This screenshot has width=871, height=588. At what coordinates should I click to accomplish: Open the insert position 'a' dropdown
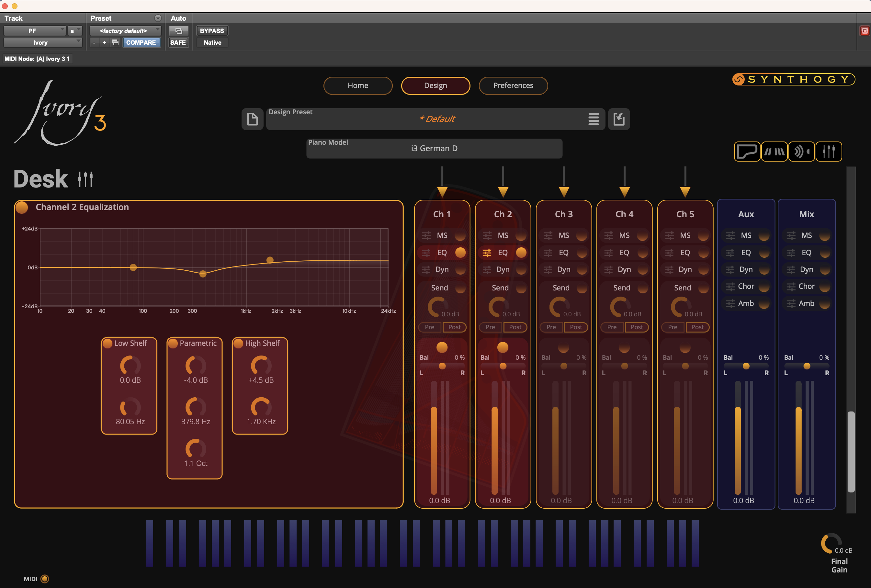(75, 31)
